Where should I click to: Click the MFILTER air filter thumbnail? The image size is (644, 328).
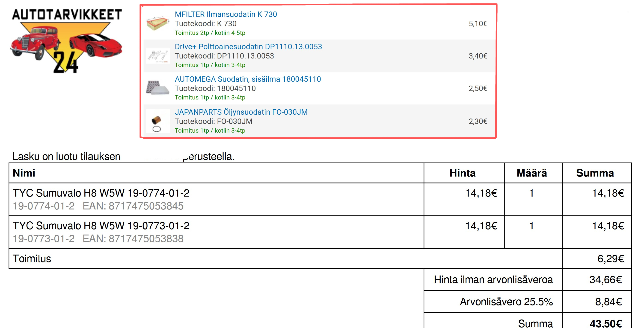pyautogui.click(x=157, y=24)
